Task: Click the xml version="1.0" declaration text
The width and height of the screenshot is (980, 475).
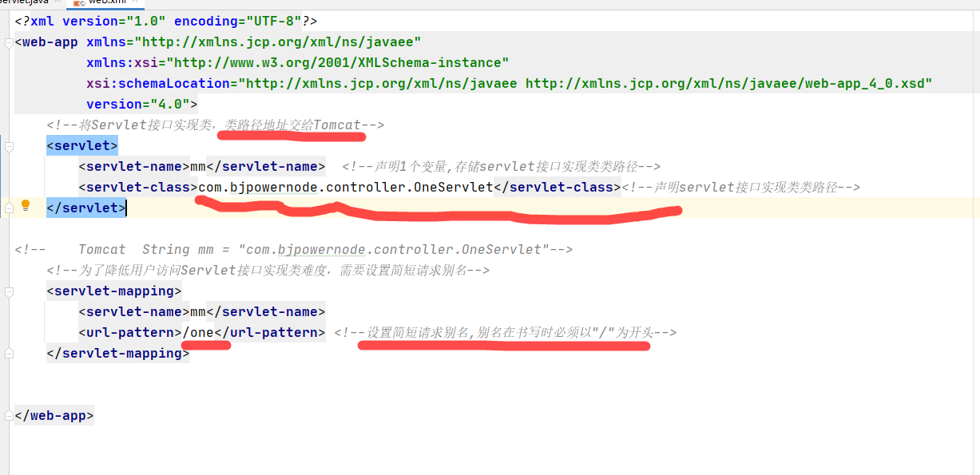Action: 98,21
